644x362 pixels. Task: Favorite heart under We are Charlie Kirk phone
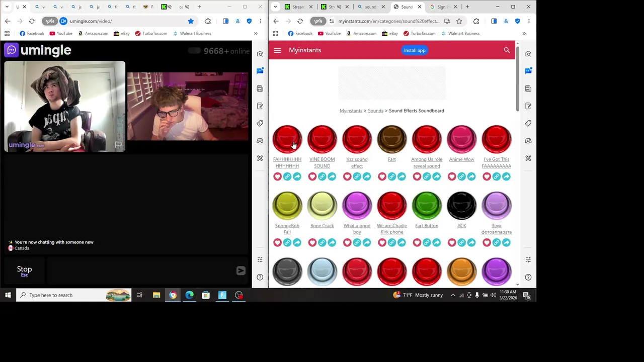point(382,243)
